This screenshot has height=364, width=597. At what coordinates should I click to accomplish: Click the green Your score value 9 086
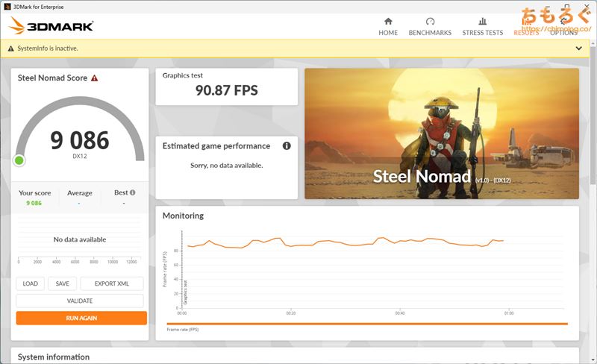34,204
